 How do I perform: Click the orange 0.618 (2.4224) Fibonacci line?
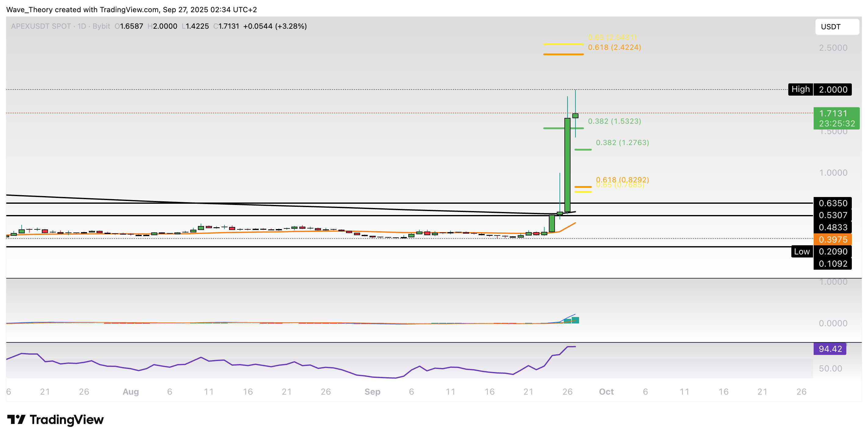[563, 54]
